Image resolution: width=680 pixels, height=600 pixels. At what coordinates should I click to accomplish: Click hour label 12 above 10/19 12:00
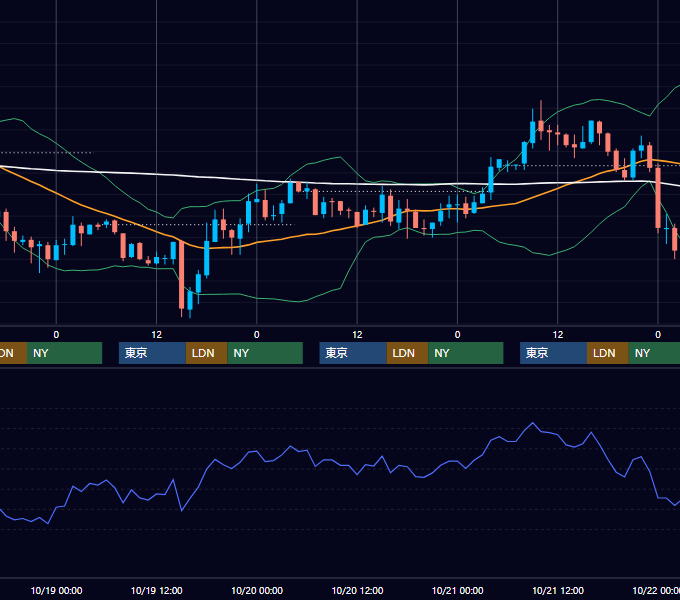tap(157, 335)
